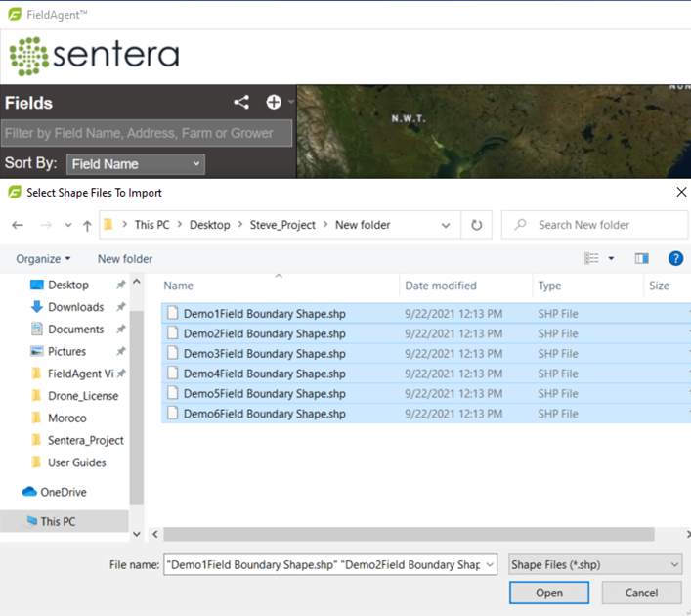Click the share icon in Fields panel
The width and height of the screenshot is (691, 616).
(241, 103)
